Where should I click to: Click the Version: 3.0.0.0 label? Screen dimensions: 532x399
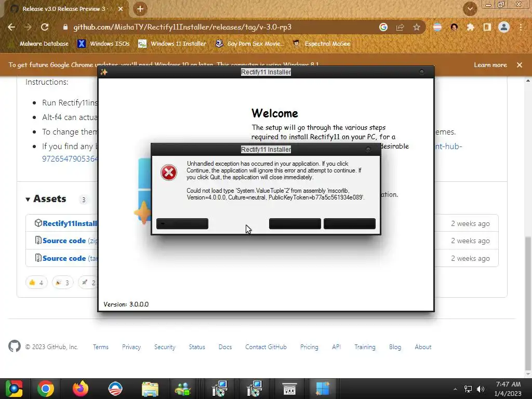pos(126,304)
